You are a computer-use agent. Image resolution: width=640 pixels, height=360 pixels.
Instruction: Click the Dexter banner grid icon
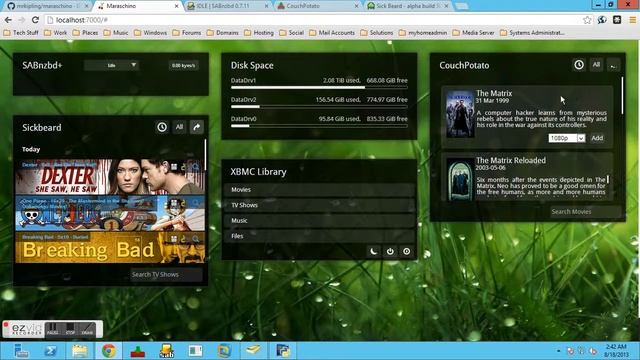pyautogui.click(x=174, y=167)
